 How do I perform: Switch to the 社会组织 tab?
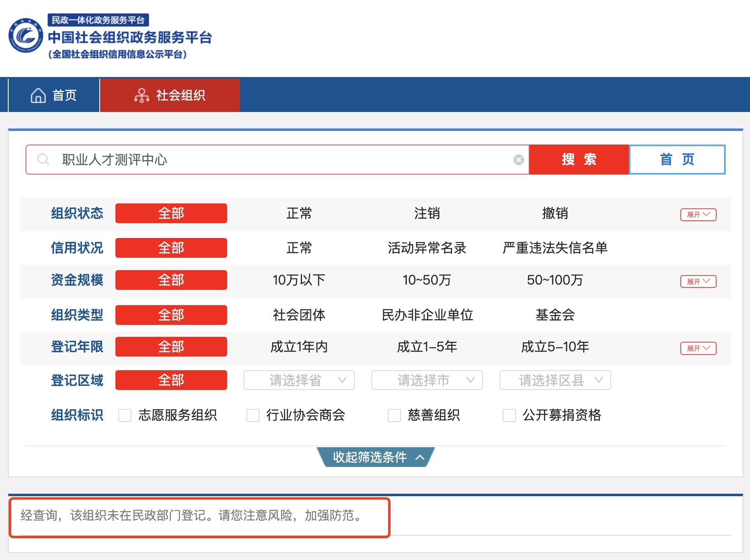click(170, 95)
